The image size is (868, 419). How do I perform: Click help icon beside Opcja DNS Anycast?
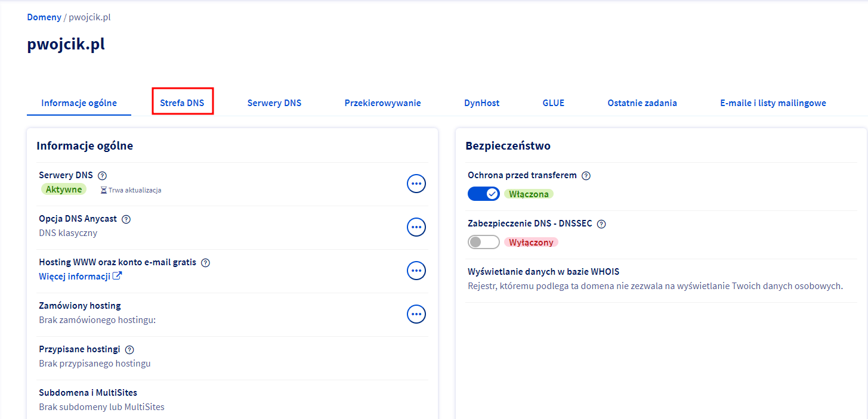126,219
